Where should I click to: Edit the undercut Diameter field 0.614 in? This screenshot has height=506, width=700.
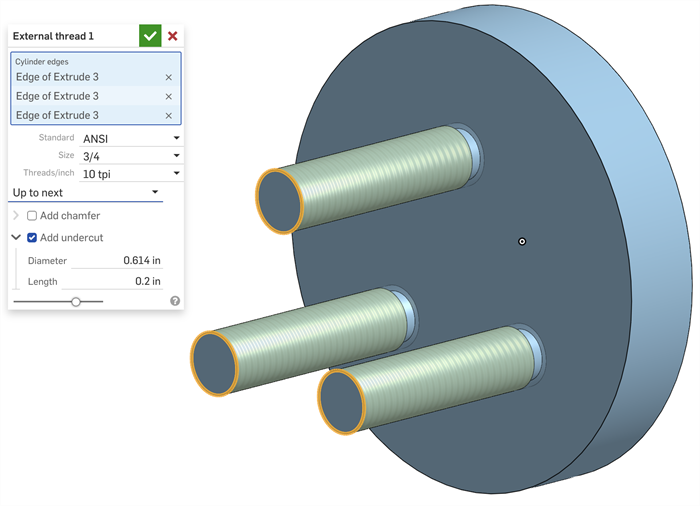pos(117,260)
